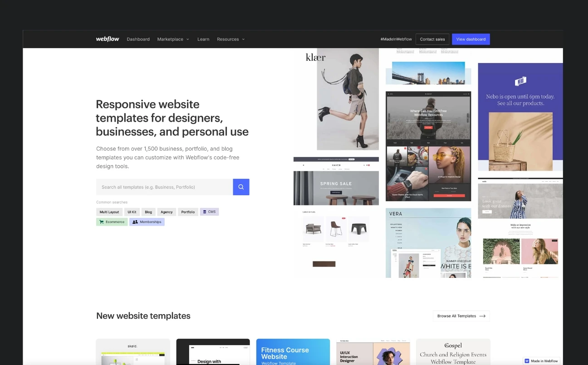Image resolution: width=588 pixels, height=365 pixels.
Task: Select the Agency search tag
Action: point(167,212)
